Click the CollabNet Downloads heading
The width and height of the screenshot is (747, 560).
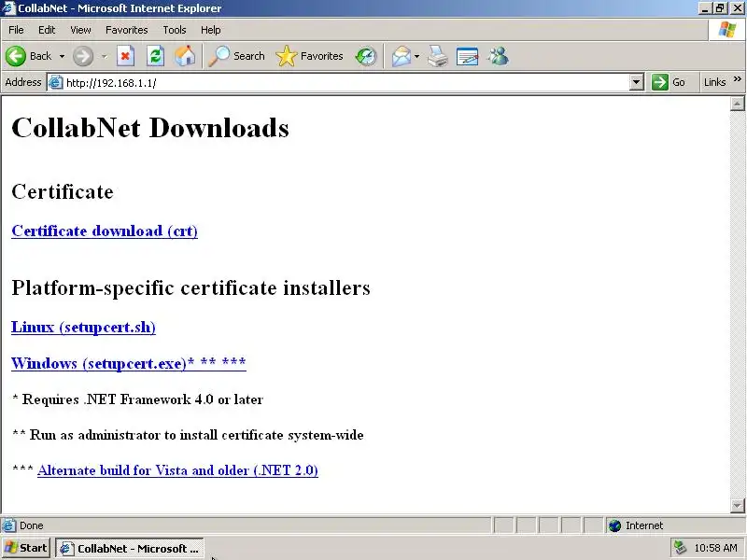click(150, 128)
